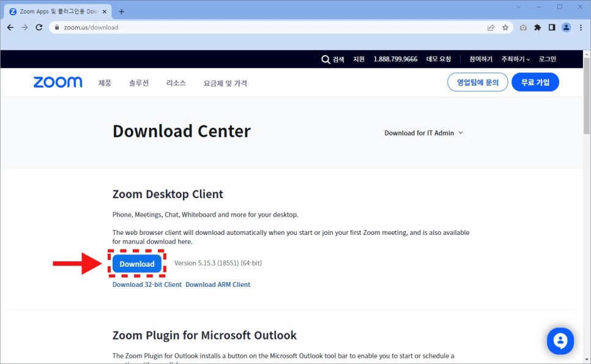This screenshot has height=364, width=591.
Task: Click the Download Center title
Action: (x=182, y=132)
